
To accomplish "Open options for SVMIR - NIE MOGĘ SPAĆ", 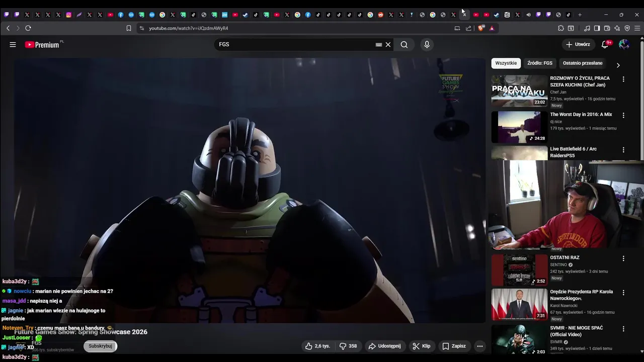I will coord(623,329).
